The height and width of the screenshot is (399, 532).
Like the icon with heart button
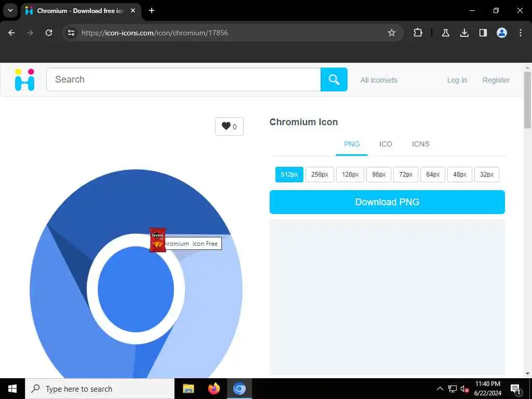[229, 127]
